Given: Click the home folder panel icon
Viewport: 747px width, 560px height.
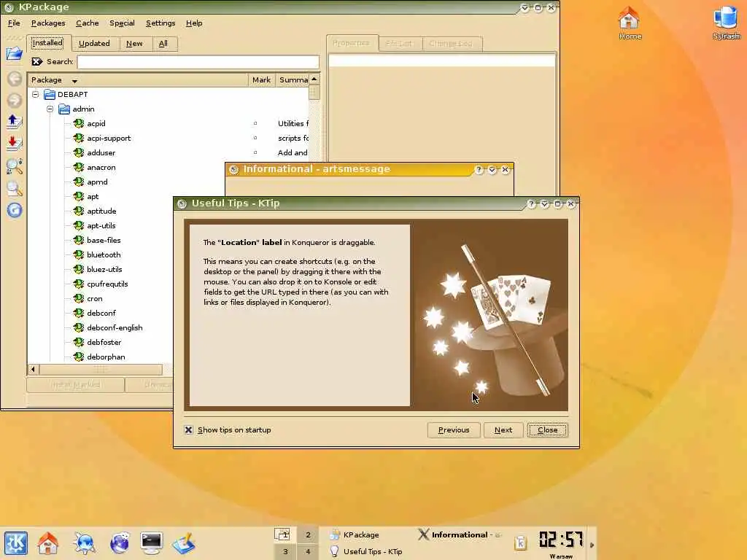Looking at the screenshot, I should [48, 543].
